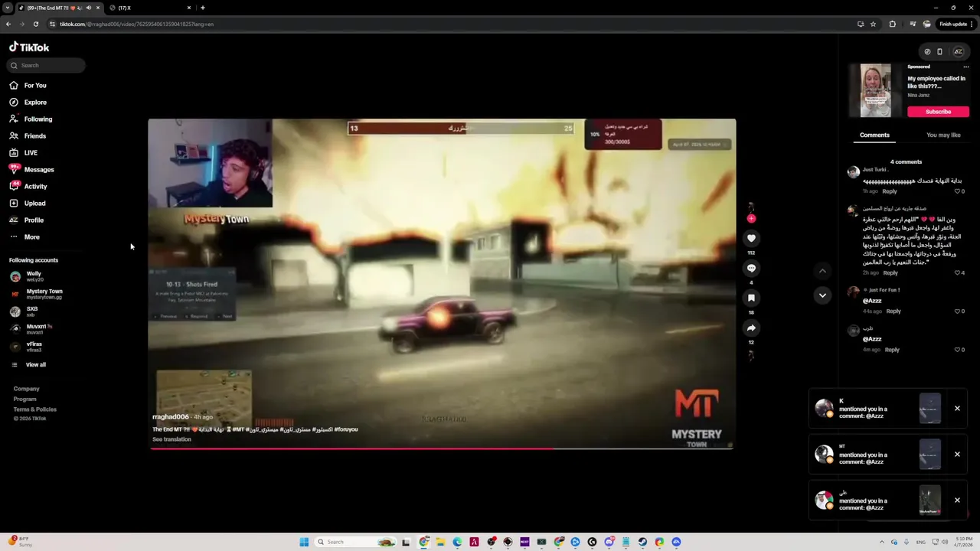Click See translation under the caption
This screenshot has height=551, width=980.
tap(171, 439)
